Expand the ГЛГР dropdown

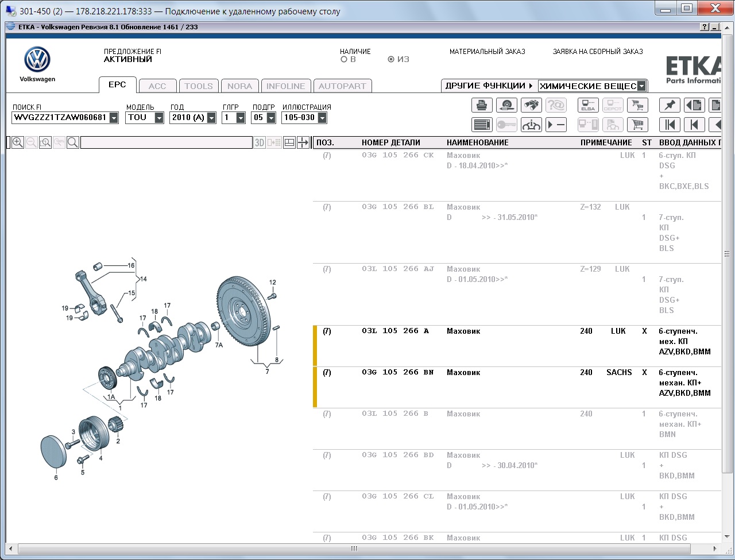241,118
